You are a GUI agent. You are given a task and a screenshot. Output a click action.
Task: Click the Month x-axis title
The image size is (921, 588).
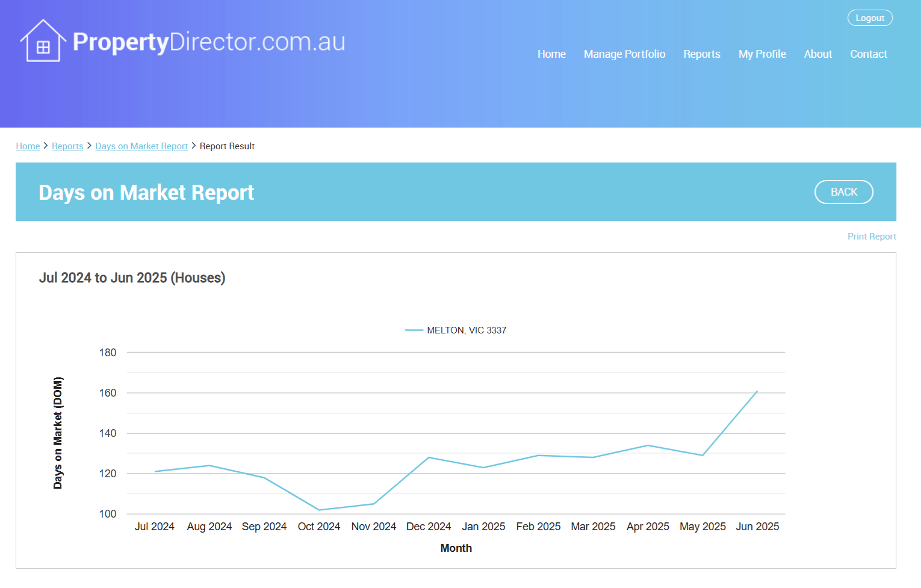456,548
